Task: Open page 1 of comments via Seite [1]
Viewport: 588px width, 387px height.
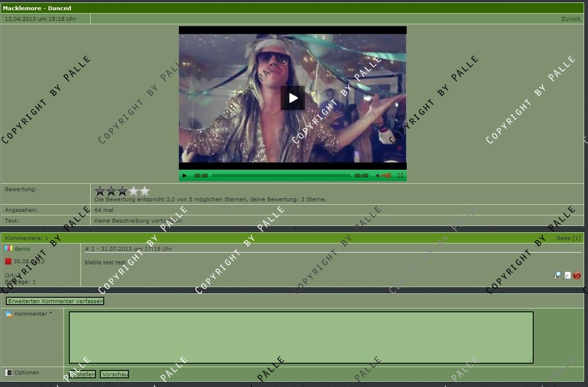Action: click(x=568, y=238)
